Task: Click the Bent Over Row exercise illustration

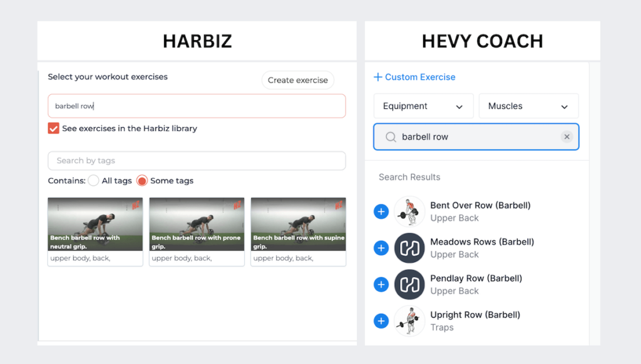Action: pos(409,212)
